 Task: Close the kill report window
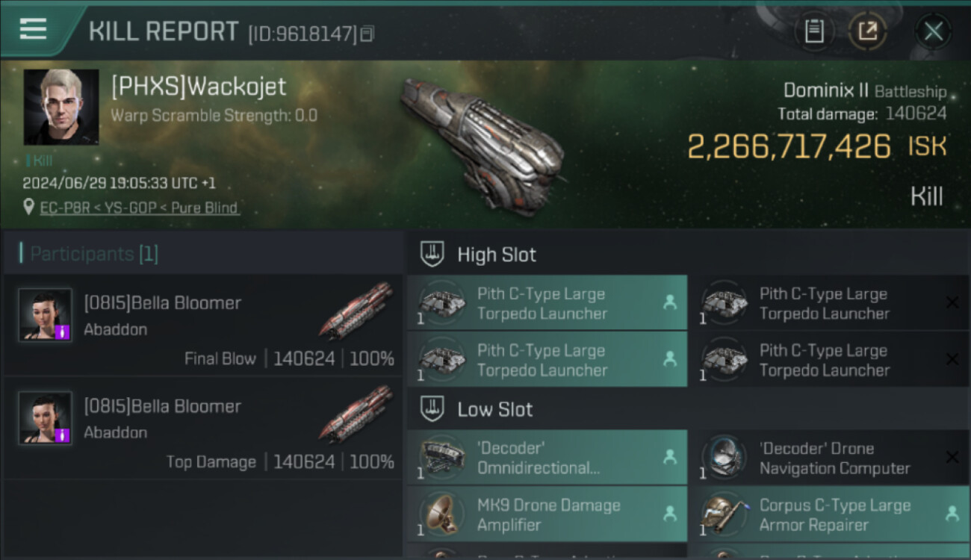click(933, 31)
